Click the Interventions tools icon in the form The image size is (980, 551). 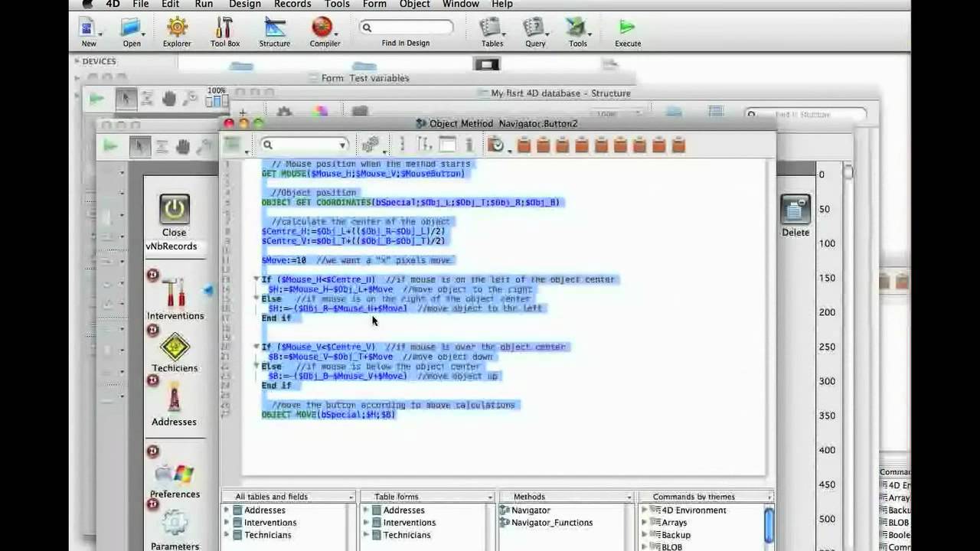point(175,292)
